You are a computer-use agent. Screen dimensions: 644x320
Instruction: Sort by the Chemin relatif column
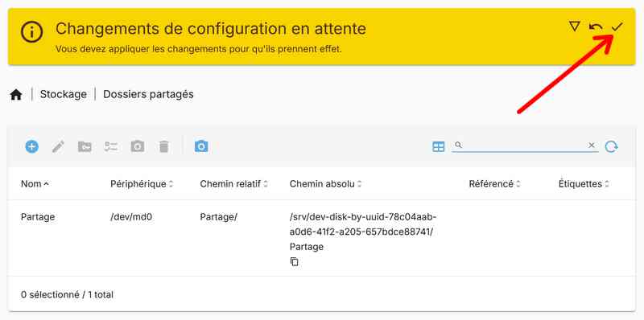234,184
